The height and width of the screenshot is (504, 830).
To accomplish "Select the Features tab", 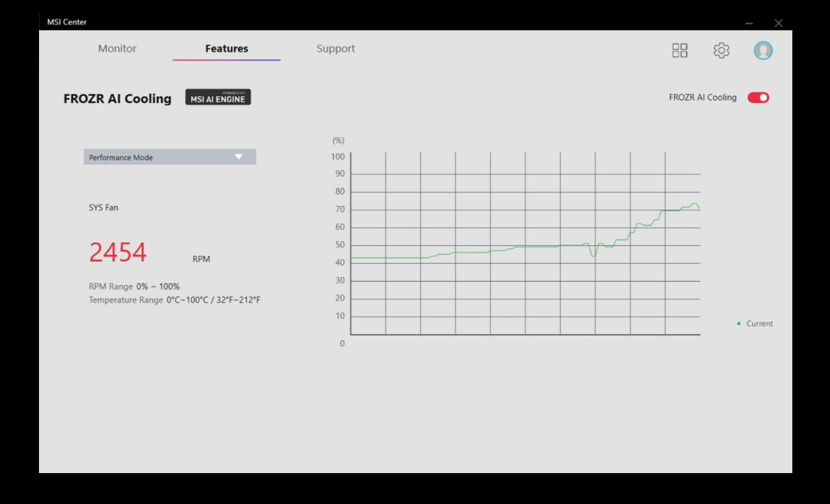I will (227, 48).
